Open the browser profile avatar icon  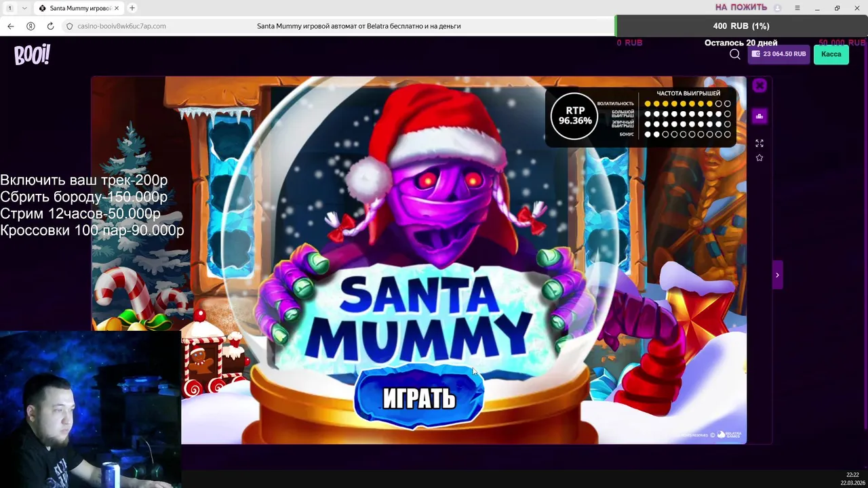tap(778, 8)
